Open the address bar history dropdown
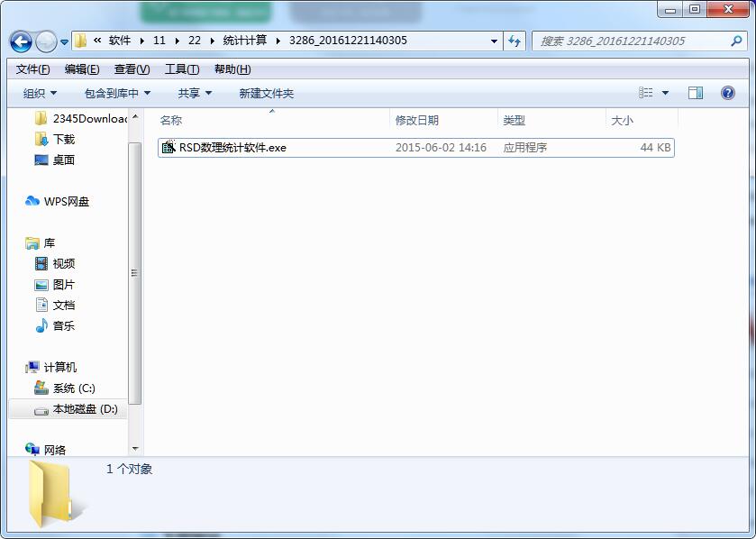The image size is (756, 539). tap(494, 41)
